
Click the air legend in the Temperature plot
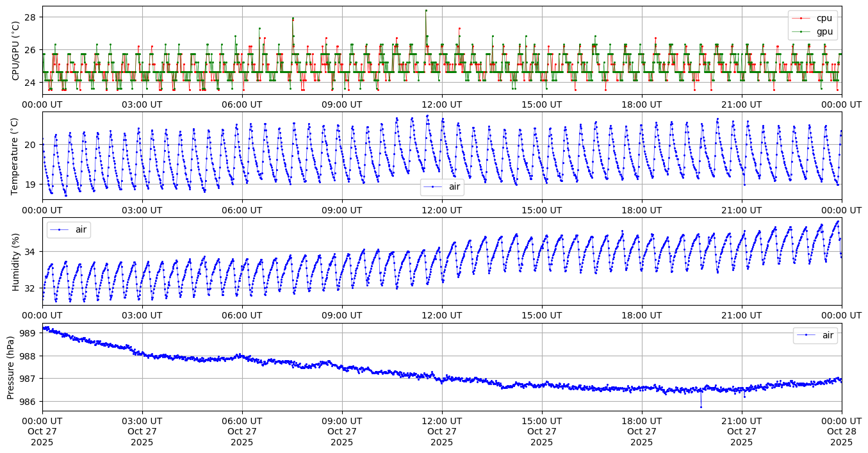(x=441, y=187)
